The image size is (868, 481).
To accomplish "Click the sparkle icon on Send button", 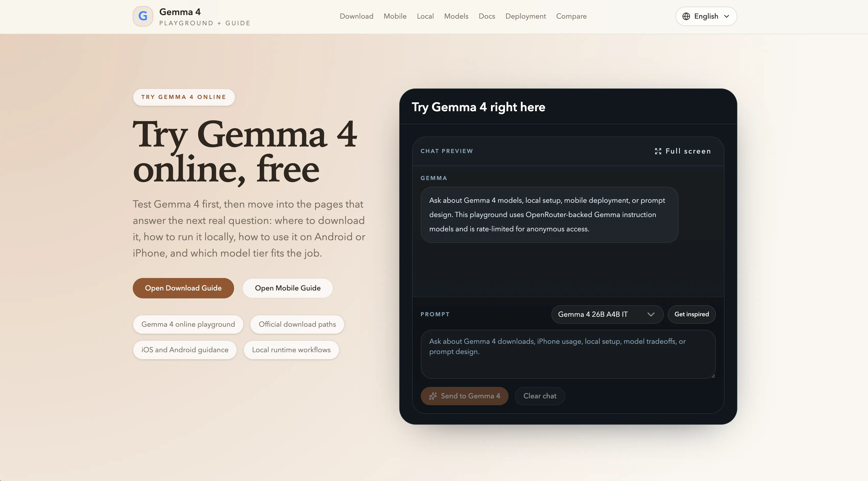I will 433,396.
